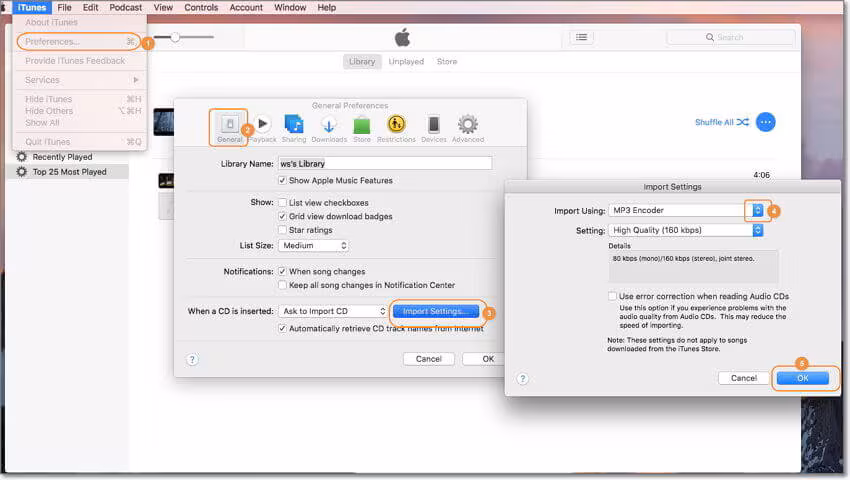850x480 pixels.
Task: Click the Library Name text field
Action: click(385, 163)
